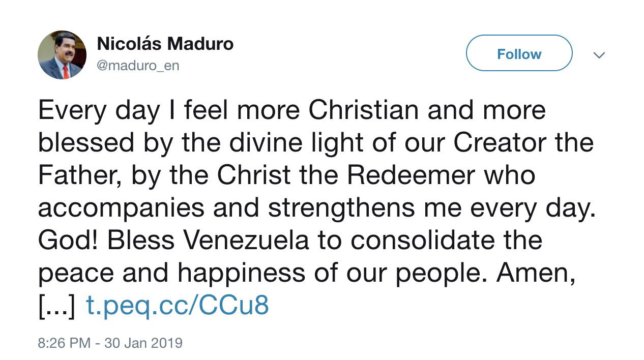Click the Follow button

tap(519, 53)
